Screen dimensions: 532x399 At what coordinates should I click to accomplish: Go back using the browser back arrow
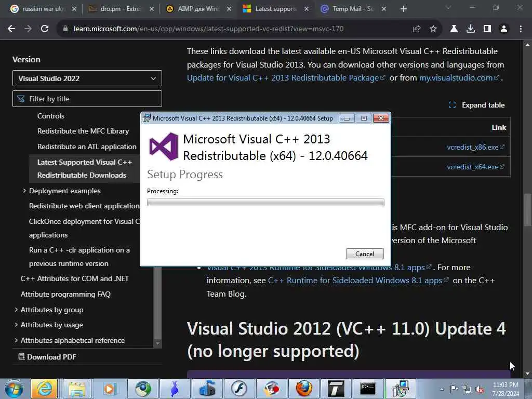(x=11, y=29)
